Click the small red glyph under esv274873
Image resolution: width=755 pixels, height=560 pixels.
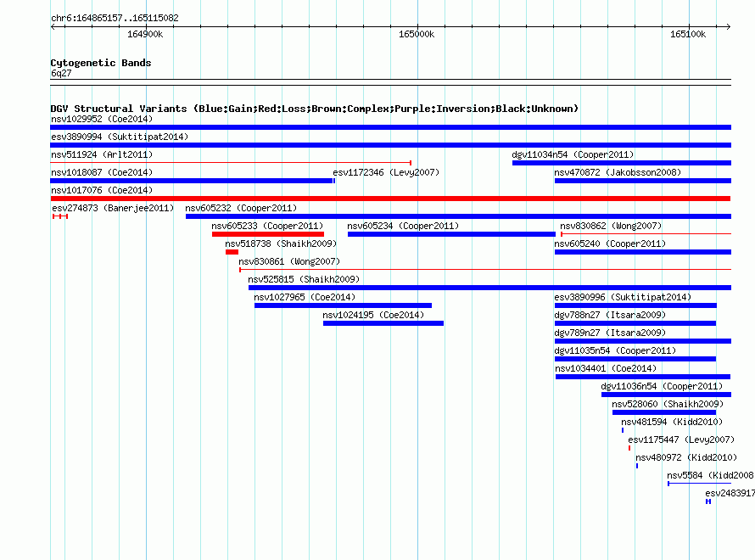coord(60,216)
